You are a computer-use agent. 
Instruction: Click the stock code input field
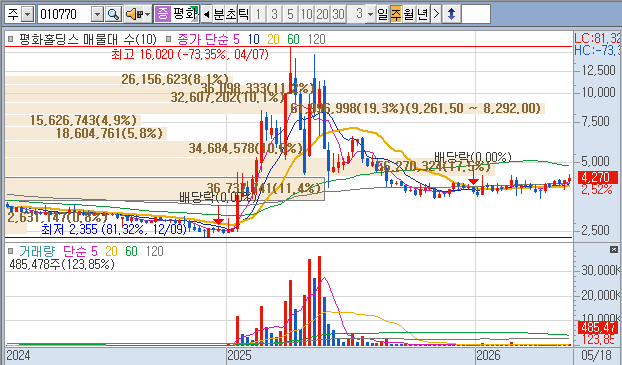tap(65, 15)
